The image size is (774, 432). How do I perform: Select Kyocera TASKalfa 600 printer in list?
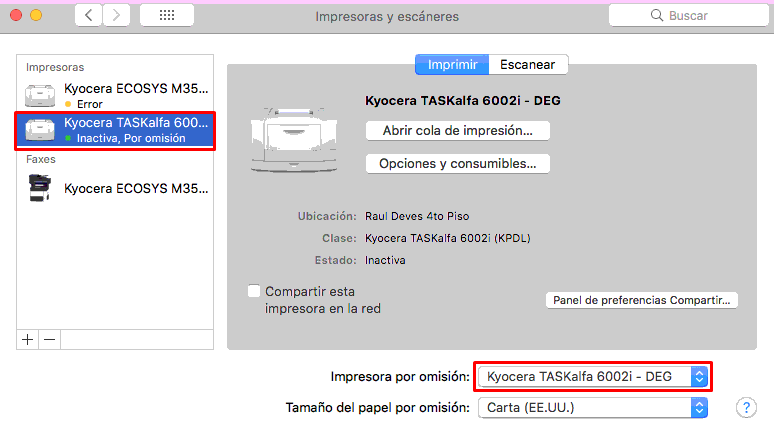[116, 130]
